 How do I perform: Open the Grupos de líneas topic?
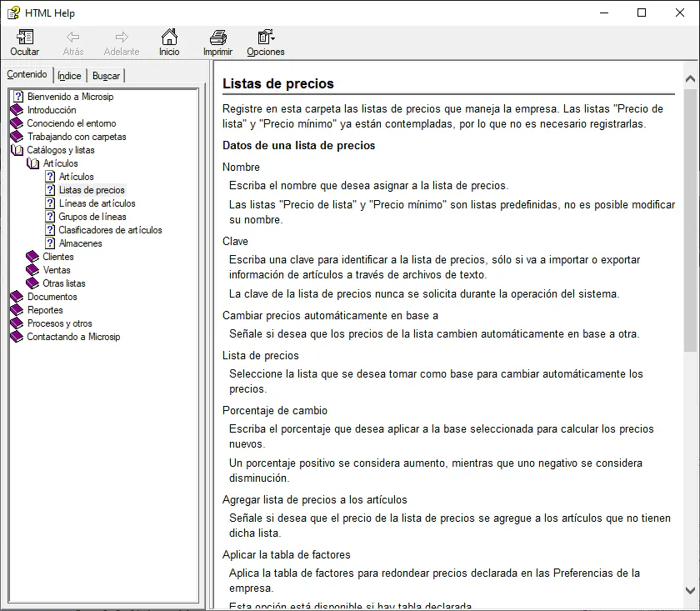(92, 217)
